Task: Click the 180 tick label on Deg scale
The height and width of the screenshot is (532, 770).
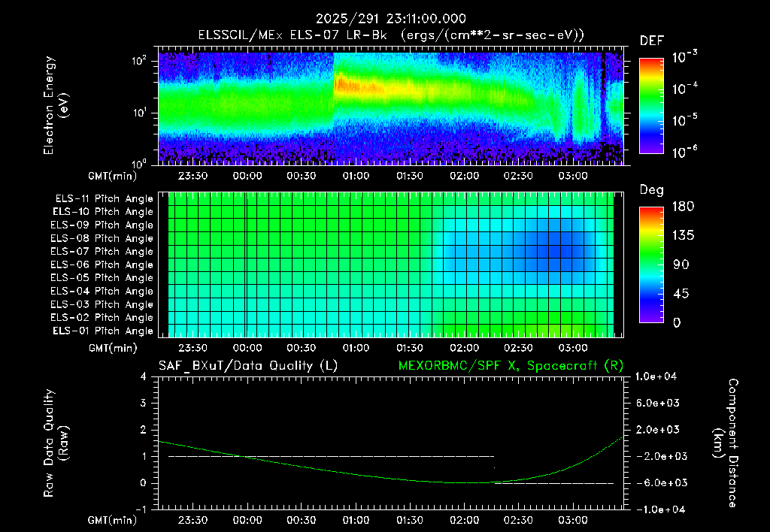Action: (x=683, y=206)
